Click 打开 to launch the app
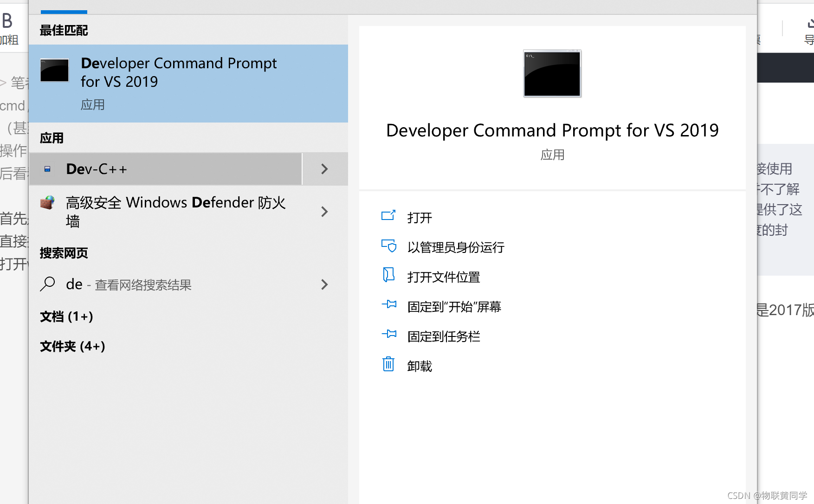Viewport: 814px width, 504px height. [420, 218]
